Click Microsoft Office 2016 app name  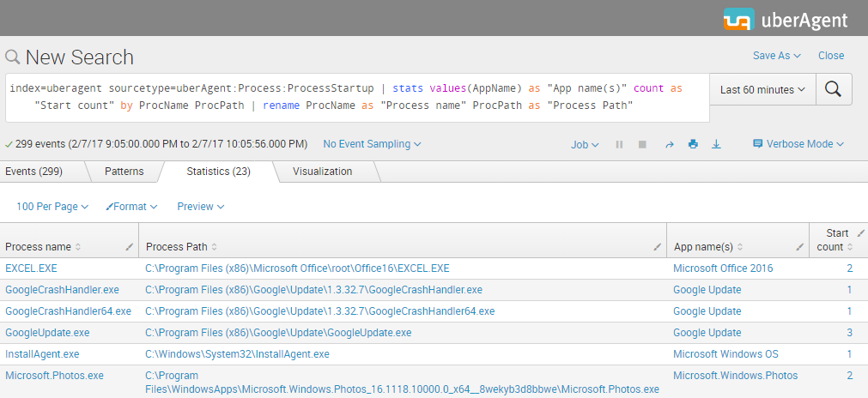point(723,268)
